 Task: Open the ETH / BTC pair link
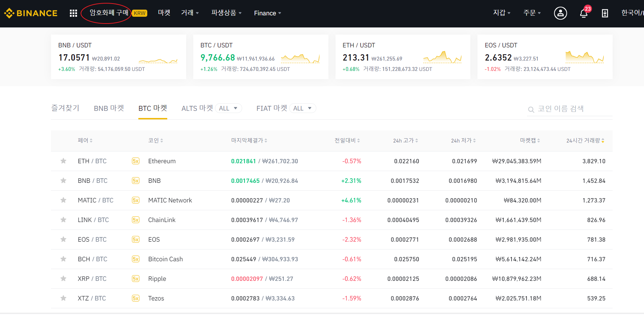92,161
